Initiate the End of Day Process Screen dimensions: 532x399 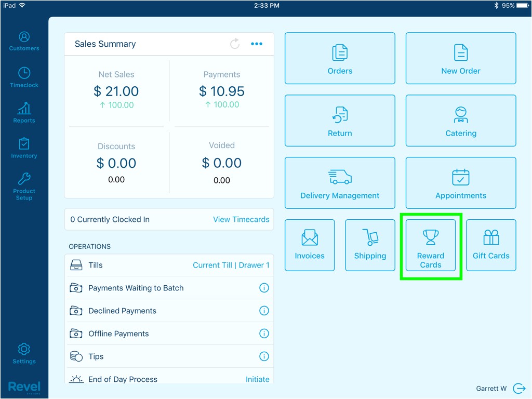pyautogui.click(x=257, y=379)
